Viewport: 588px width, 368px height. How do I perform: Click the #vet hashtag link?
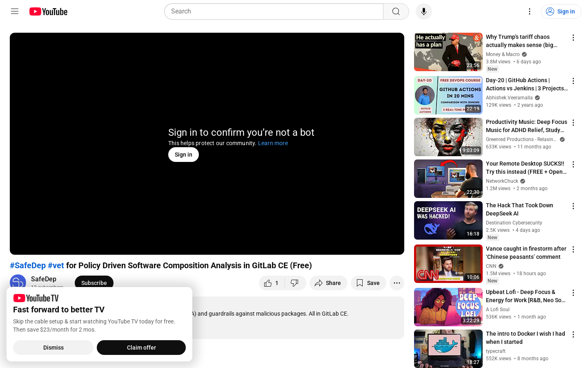coord(56,265)
